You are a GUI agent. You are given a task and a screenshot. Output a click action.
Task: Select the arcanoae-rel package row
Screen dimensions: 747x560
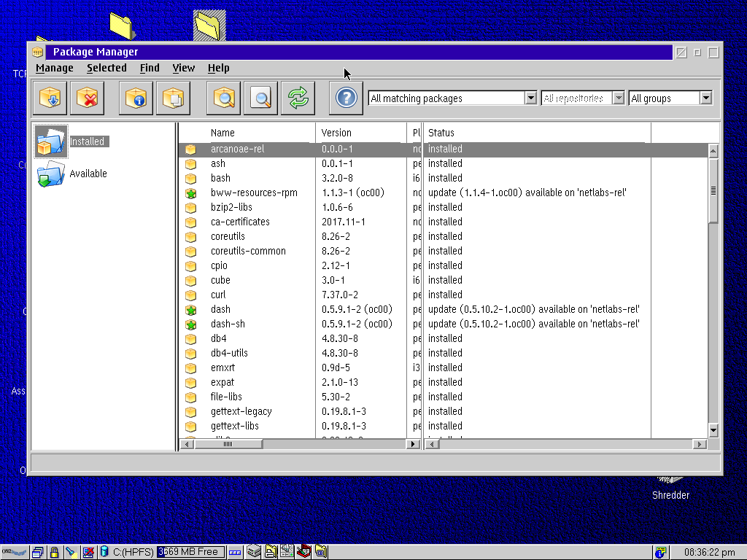click(x=443, y=149)
